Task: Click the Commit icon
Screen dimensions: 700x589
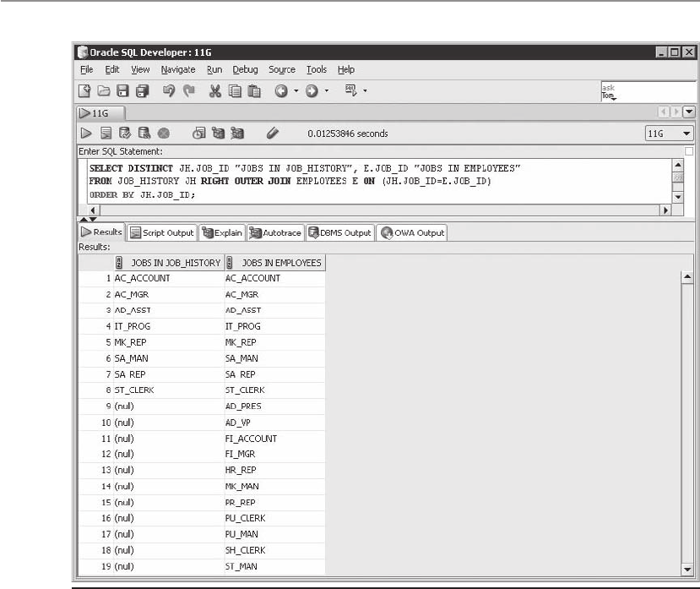Action: (x=125, y=134)
